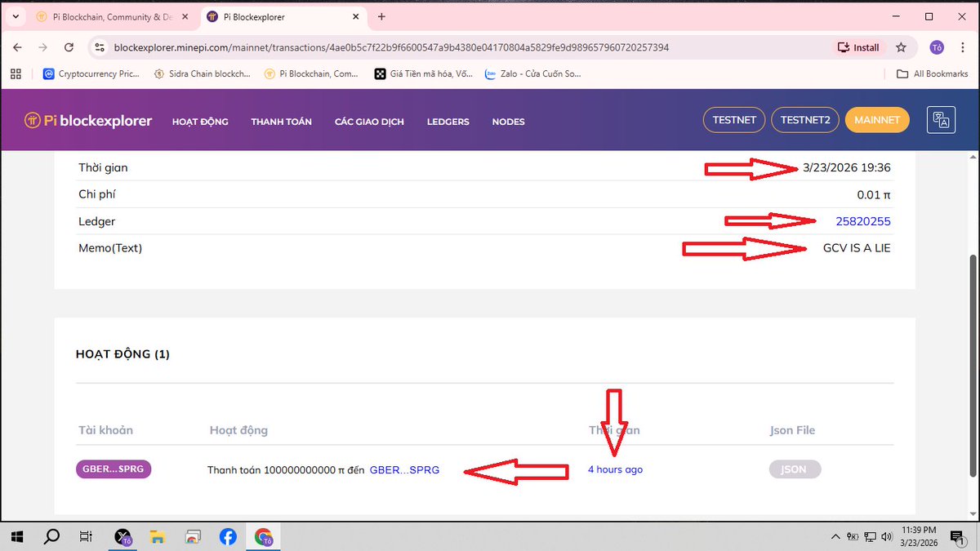The height and width of the screenshot is (551, 980).
Task: Click the Tài khoản column header
Action: [105, 429]
